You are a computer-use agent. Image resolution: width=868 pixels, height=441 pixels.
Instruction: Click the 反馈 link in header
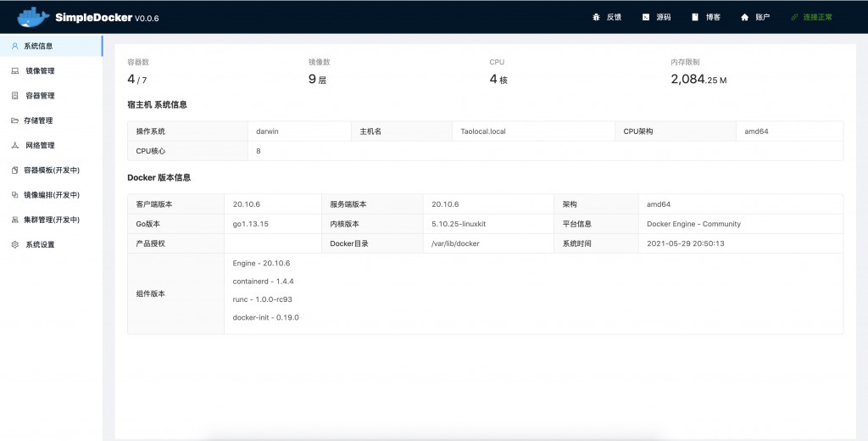click(614, 17)
